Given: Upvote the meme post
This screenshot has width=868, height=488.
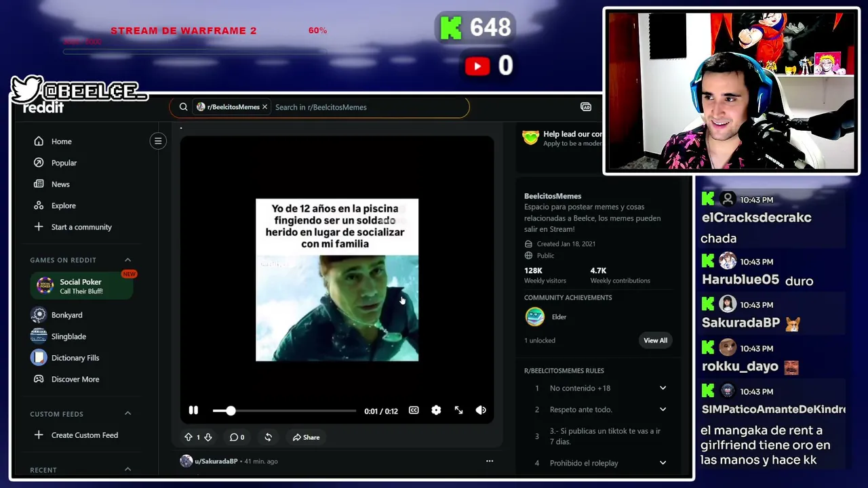Looking at the screenshot, I should pos(189,437).
